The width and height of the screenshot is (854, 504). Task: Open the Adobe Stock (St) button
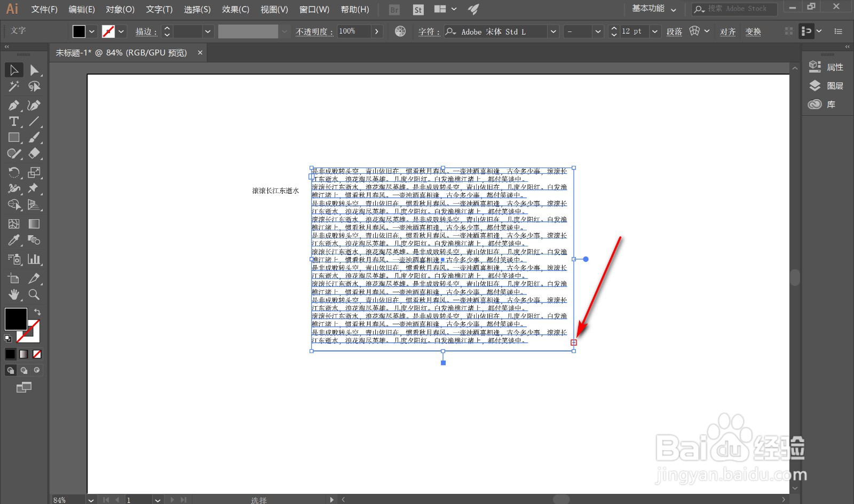(418, 10)
